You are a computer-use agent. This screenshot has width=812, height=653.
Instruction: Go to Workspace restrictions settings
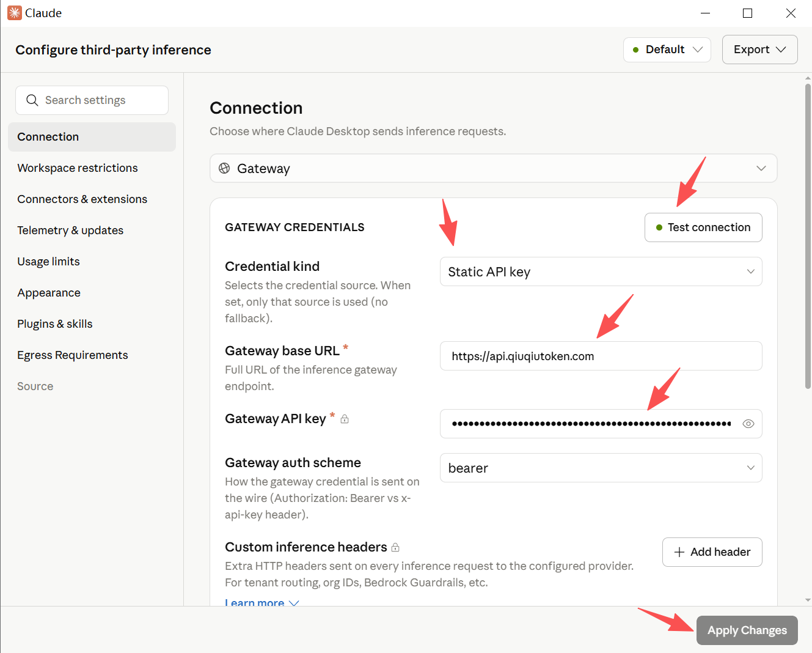[x=92, y=168]
